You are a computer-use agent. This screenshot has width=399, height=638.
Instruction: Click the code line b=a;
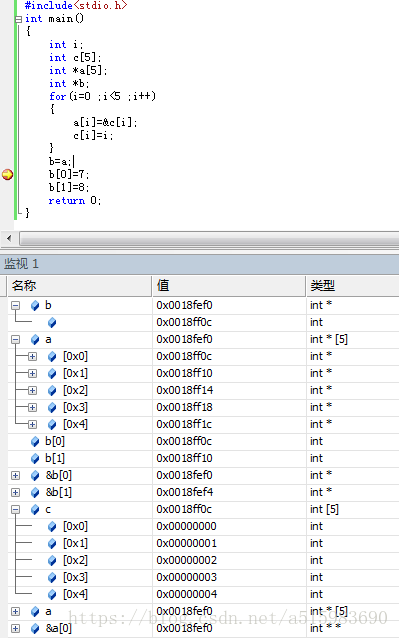[60, 162]
